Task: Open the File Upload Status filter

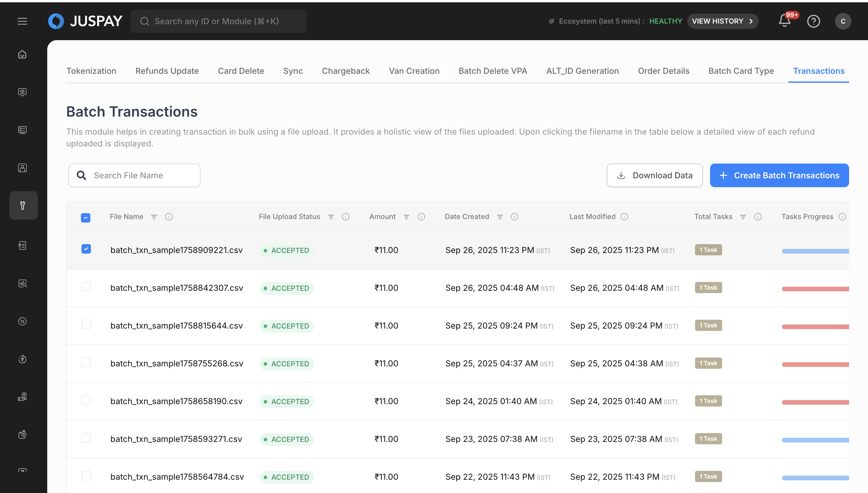Action: click(331, 217)
